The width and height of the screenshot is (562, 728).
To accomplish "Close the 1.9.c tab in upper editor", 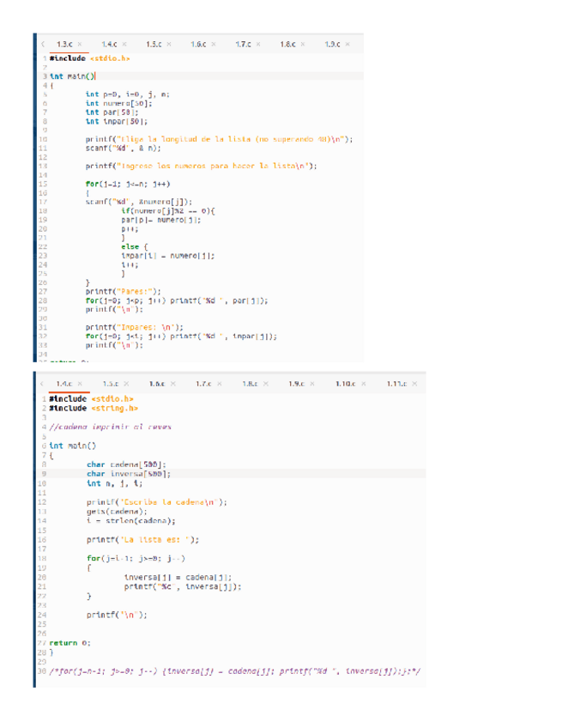I will click(x=348, y=44).
